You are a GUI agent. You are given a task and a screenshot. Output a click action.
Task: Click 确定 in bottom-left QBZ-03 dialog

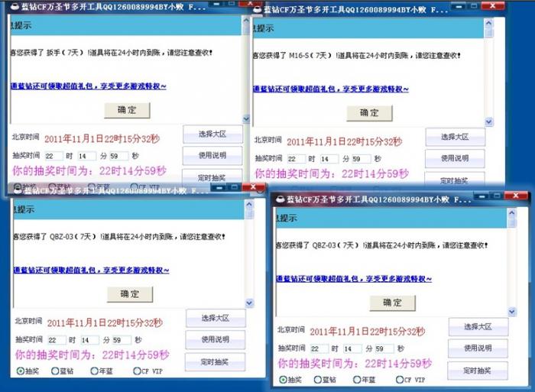(x=130, y=294)
